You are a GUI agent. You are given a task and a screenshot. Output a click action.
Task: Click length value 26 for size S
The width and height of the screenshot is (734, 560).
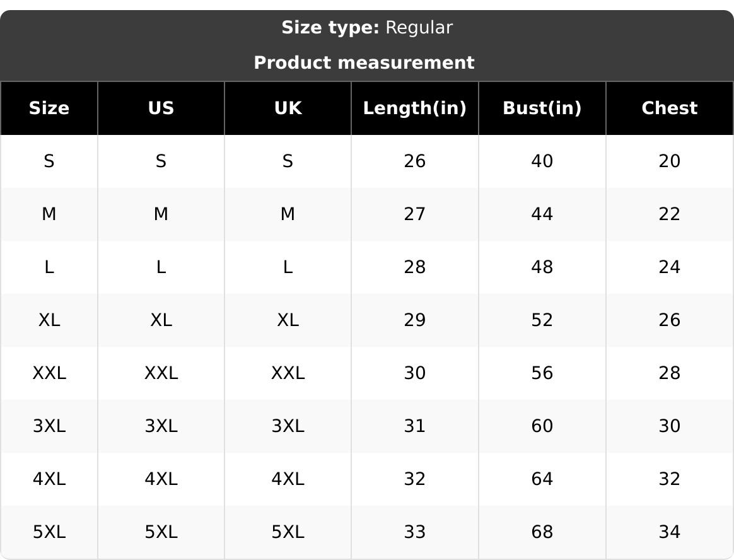point(415,161)
